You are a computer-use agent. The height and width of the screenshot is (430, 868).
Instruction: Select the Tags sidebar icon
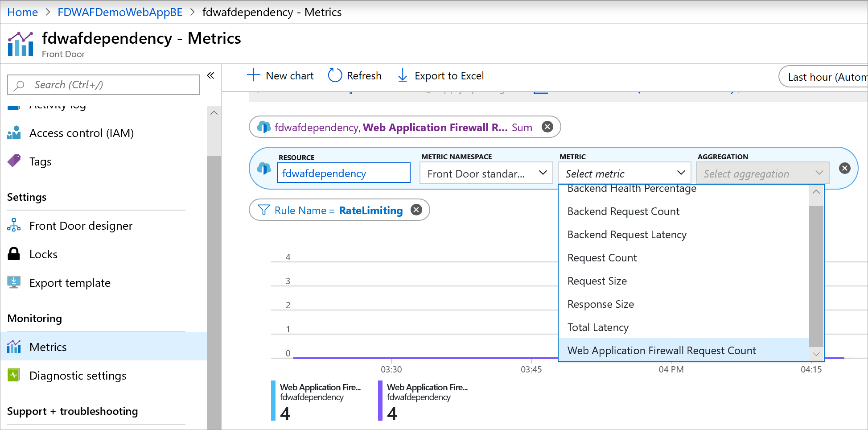[x=14, y=161]
